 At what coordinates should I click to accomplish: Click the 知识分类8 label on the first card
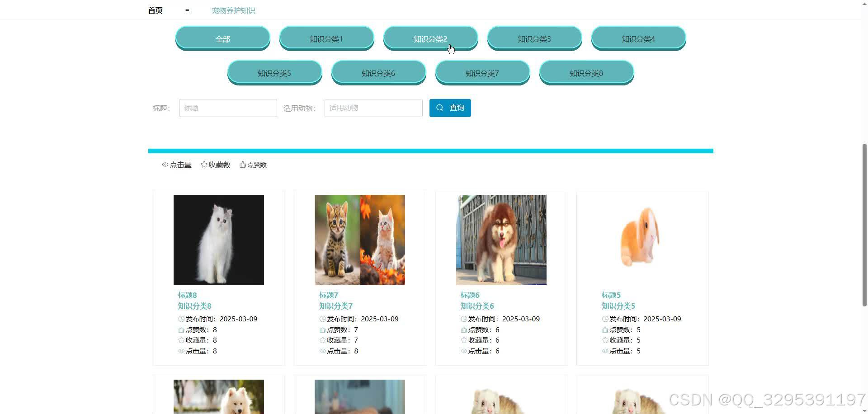tap(194, 306)
